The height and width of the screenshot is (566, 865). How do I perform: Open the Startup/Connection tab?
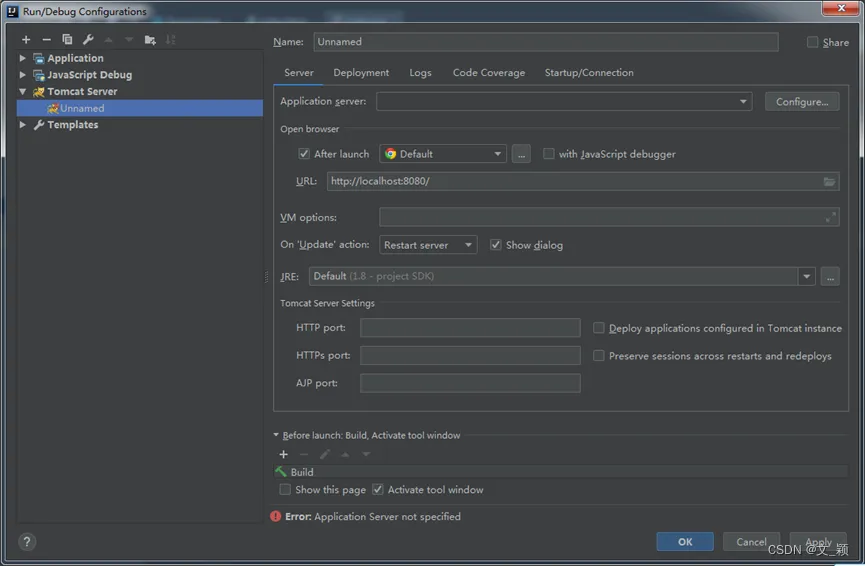tap(589, 73)
